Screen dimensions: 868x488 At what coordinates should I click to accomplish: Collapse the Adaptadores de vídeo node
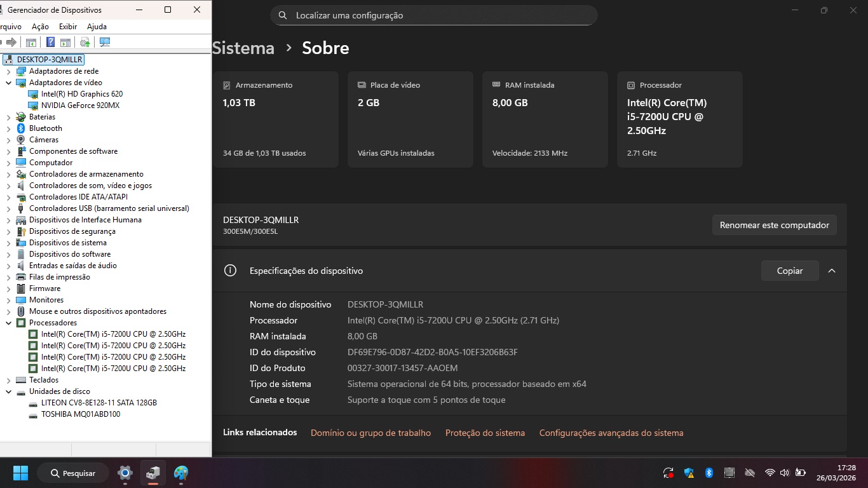(9, 83)
